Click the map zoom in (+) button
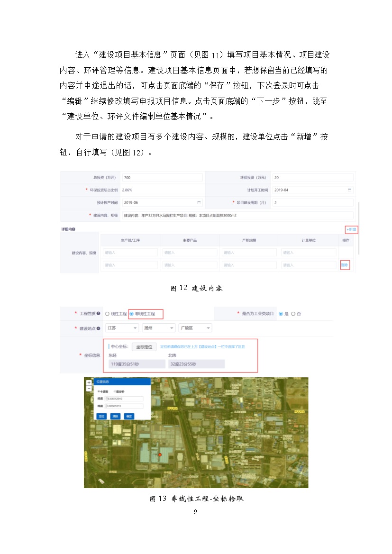Image resolution: width=392 pixels, height=554 pixels. pos(89,382)
